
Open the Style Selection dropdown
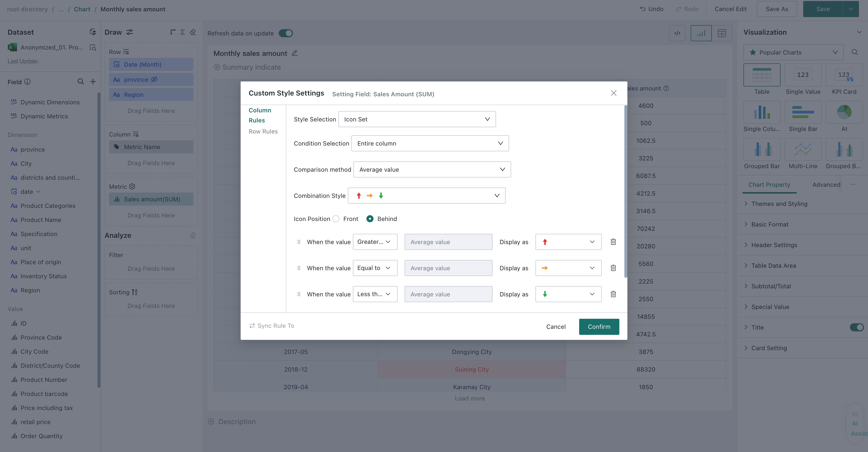[x=417, y=119]
